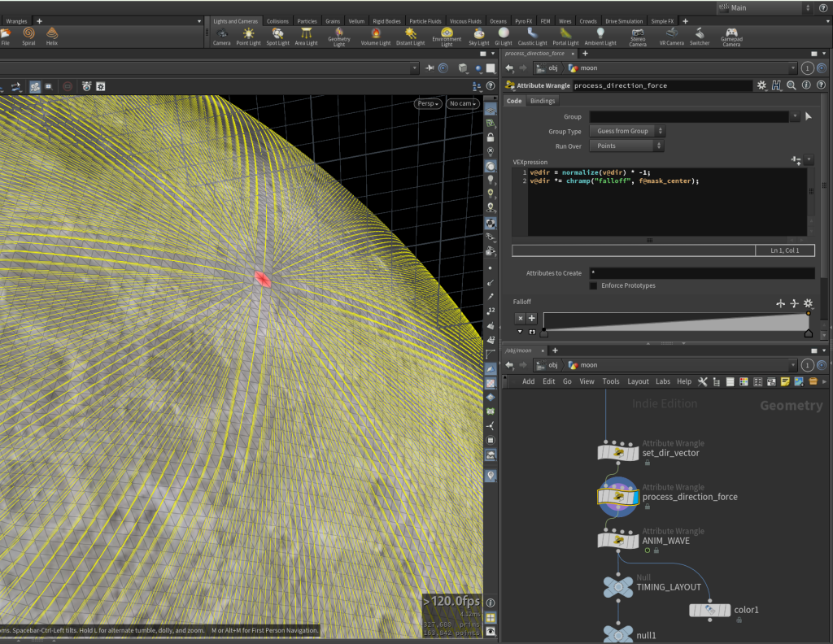Add a Stereo Camera
Viewport: 833px width, 644px height.
(638, 37)
